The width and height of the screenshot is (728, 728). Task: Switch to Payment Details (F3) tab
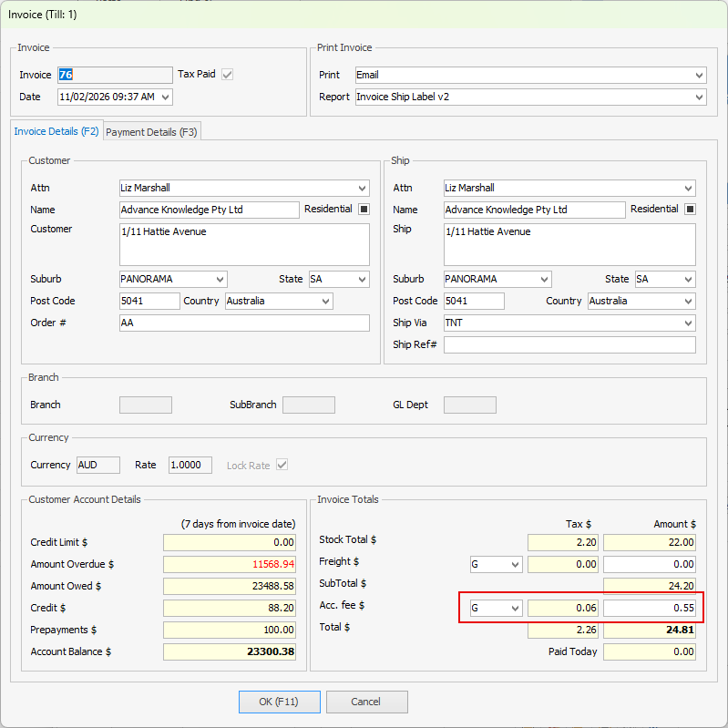click(152, 132)
